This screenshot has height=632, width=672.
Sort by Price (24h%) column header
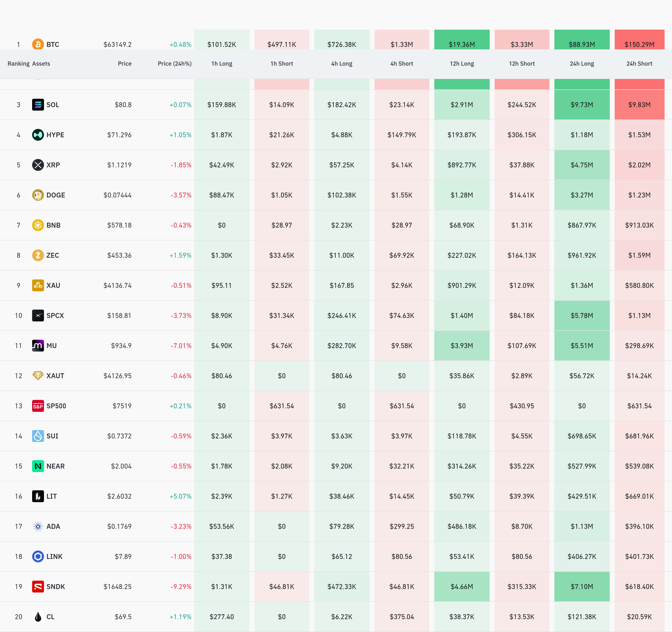point(174,63)
